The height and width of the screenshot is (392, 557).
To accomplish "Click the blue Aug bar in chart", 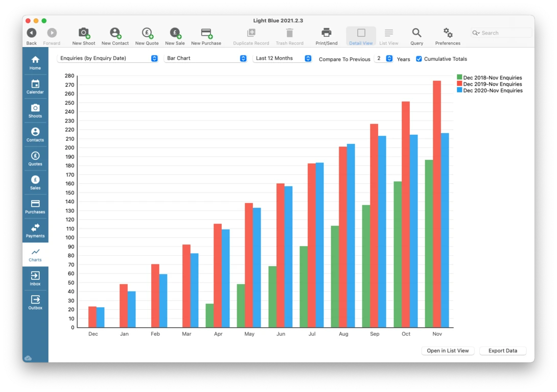I will (x=351, y=235).
